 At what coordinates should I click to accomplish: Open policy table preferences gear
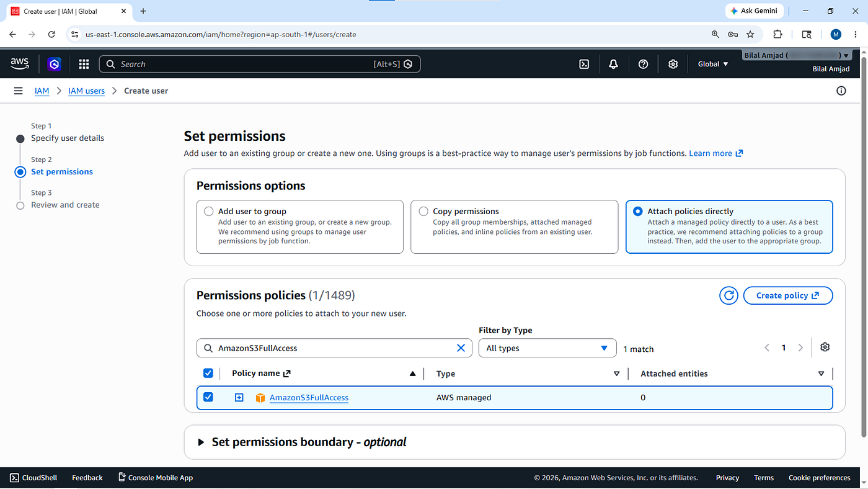click(x=825, y=348)
